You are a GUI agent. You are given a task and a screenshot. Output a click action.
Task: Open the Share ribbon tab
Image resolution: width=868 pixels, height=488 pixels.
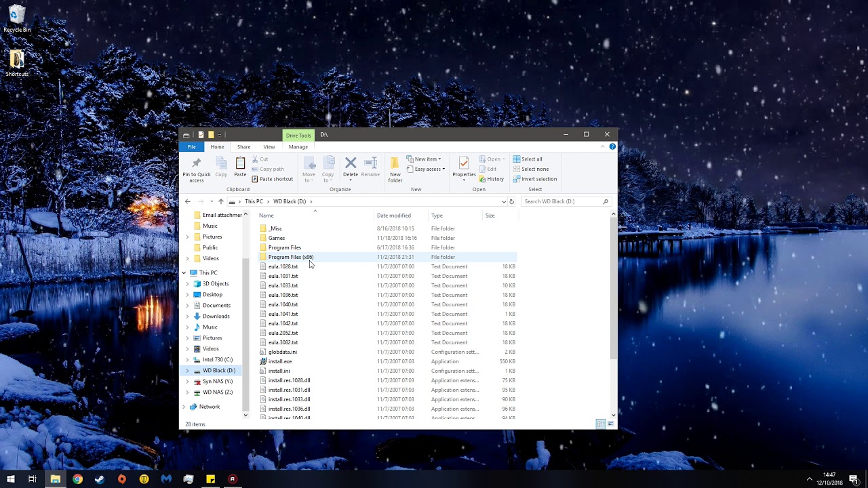point(243,147)
